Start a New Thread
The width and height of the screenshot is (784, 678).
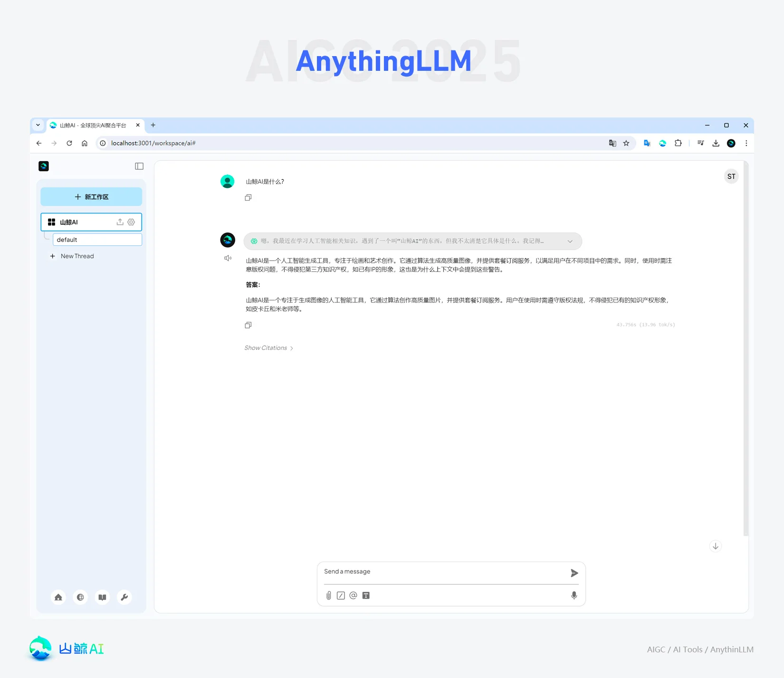(72, 256)
